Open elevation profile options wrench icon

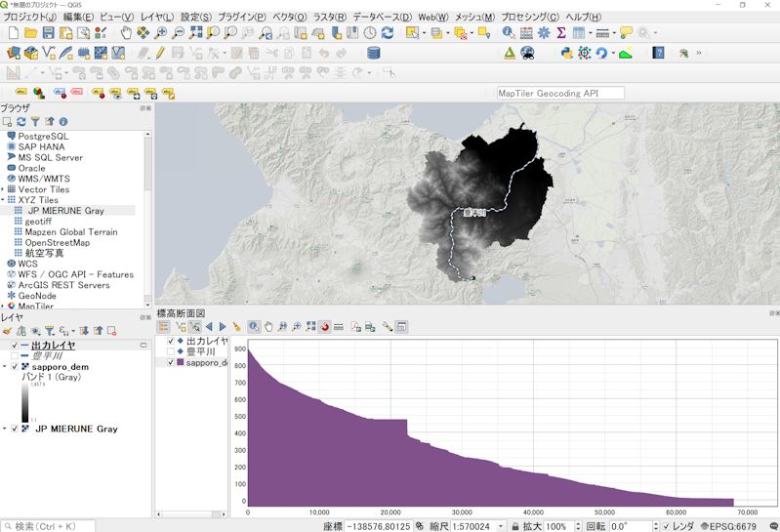coord(387,327)
